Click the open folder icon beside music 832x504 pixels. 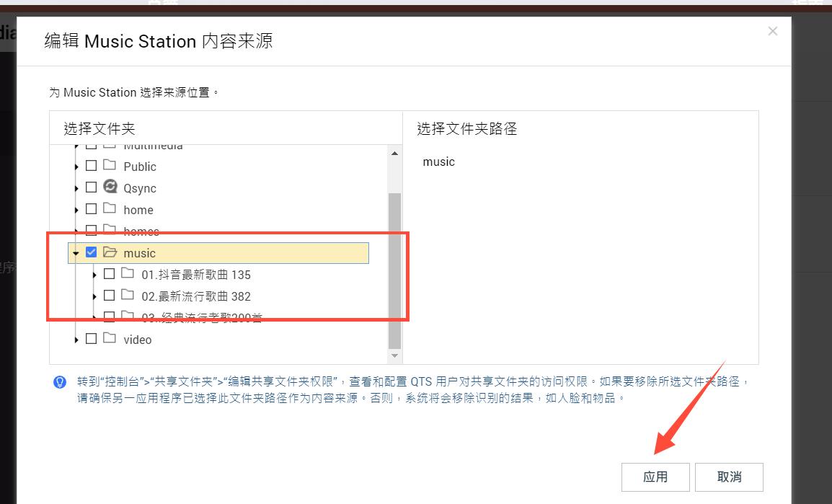[110, 252]
